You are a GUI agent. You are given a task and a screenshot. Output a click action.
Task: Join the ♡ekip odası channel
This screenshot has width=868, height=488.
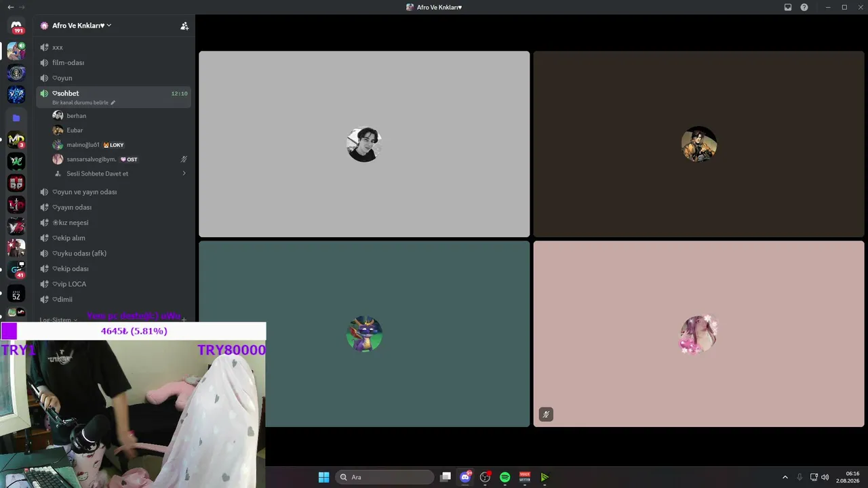point(113,268)
